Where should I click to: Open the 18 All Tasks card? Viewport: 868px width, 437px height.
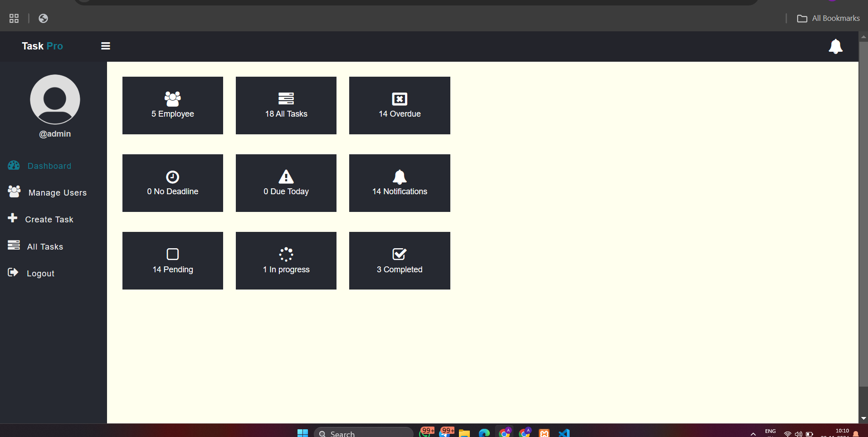(286, 105)
